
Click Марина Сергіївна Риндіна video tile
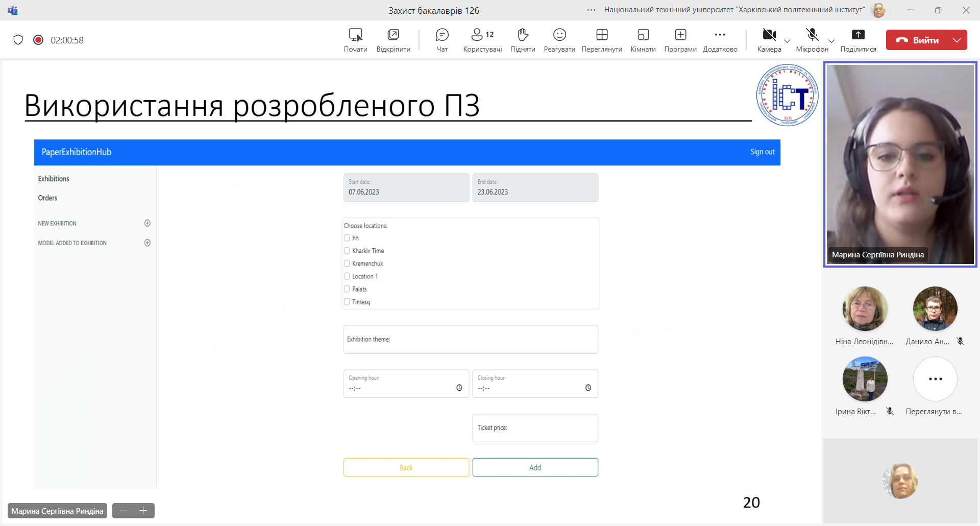coord(900,163)
